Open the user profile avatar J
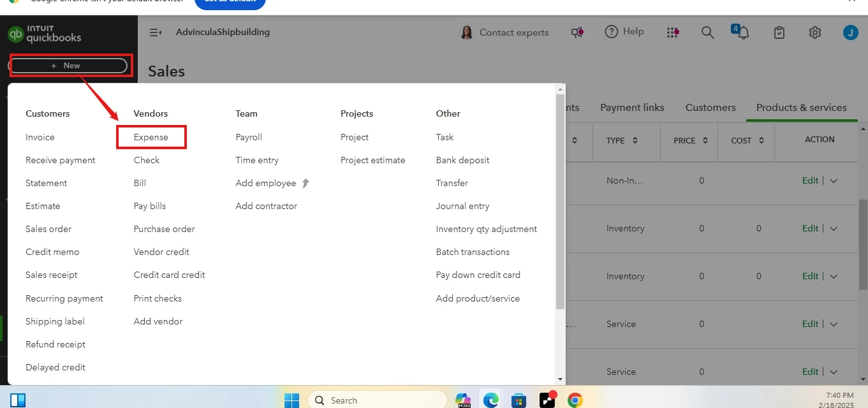This screenshot has height=408, width=868. click(x=850, y=33)
